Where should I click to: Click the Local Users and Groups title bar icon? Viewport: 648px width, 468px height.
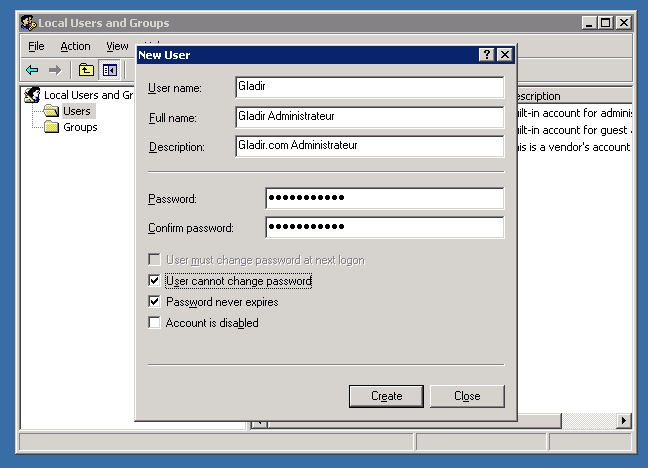pos(29,23)
